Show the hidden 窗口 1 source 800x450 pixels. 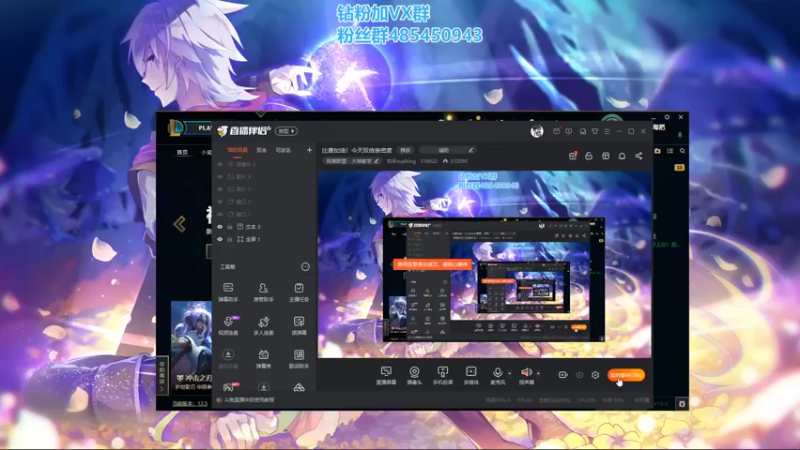pos(220,214)
